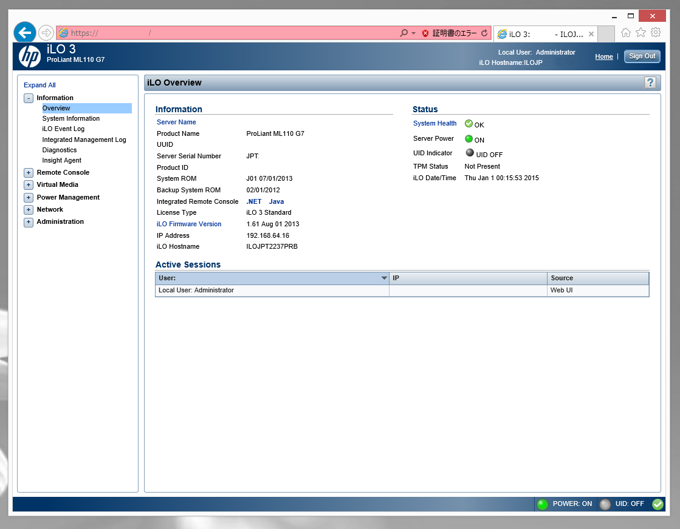Close the iLO 3 browser tab

(591, 34)
